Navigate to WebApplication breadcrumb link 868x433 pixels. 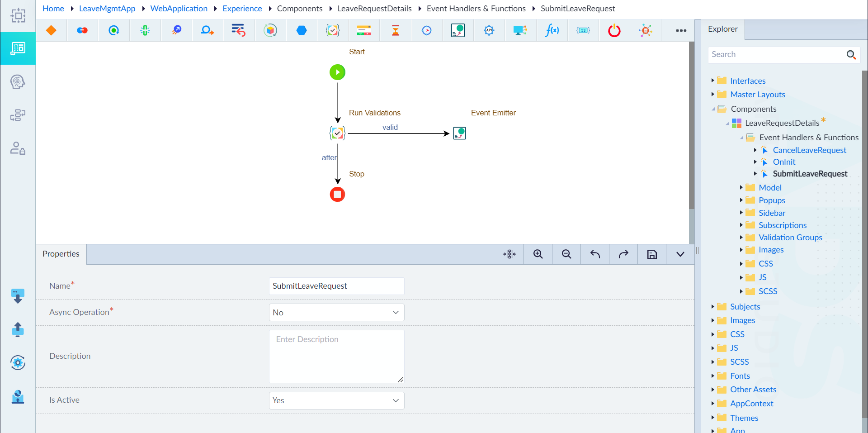[179, 9]
